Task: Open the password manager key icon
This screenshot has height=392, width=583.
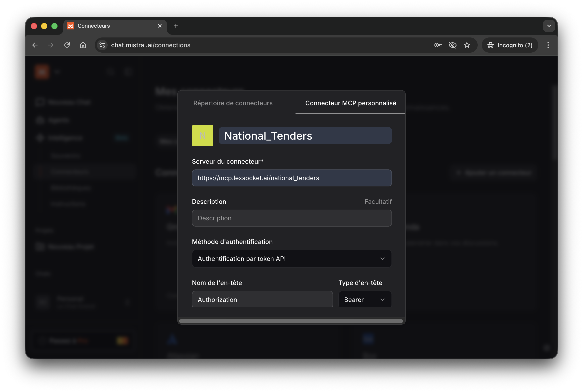Action: tap(438, 45)
